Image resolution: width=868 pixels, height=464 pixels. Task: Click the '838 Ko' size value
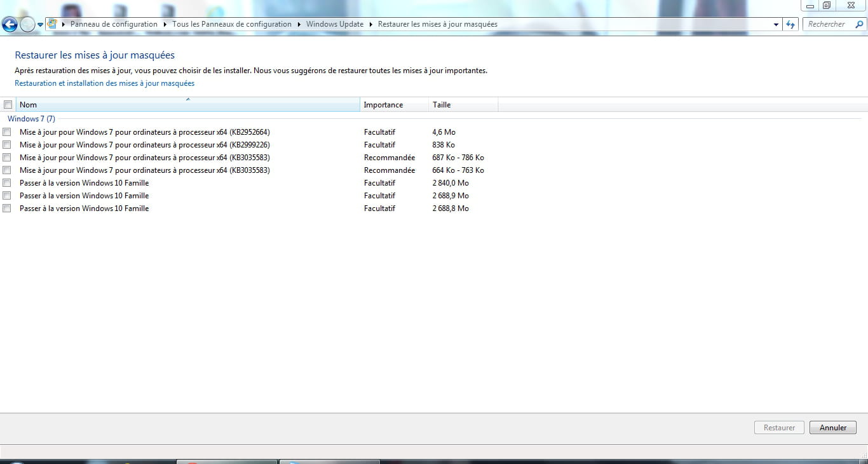pyautogui.click(x=444, y=145)
